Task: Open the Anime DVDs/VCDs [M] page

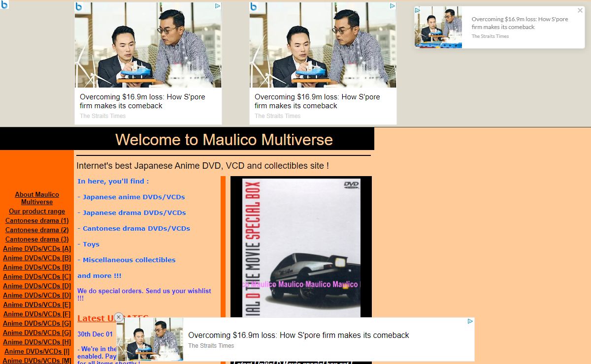Action: 37,361
